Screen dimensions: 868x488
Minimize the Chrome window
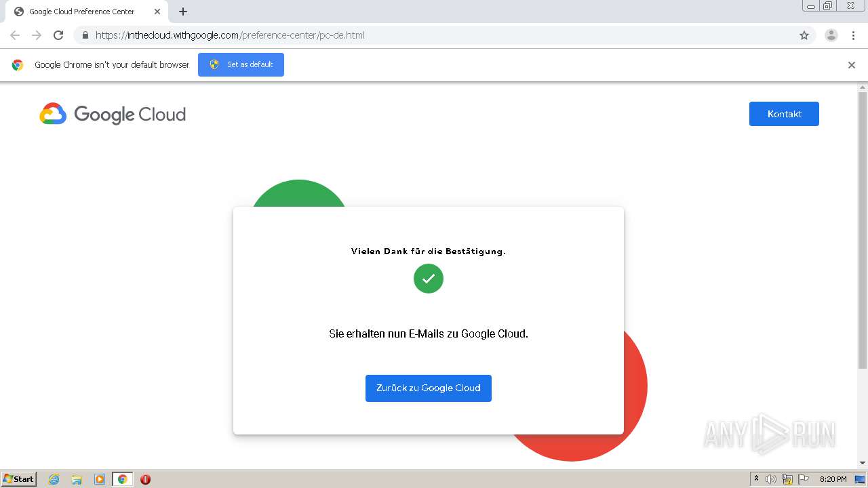point(810,6)
